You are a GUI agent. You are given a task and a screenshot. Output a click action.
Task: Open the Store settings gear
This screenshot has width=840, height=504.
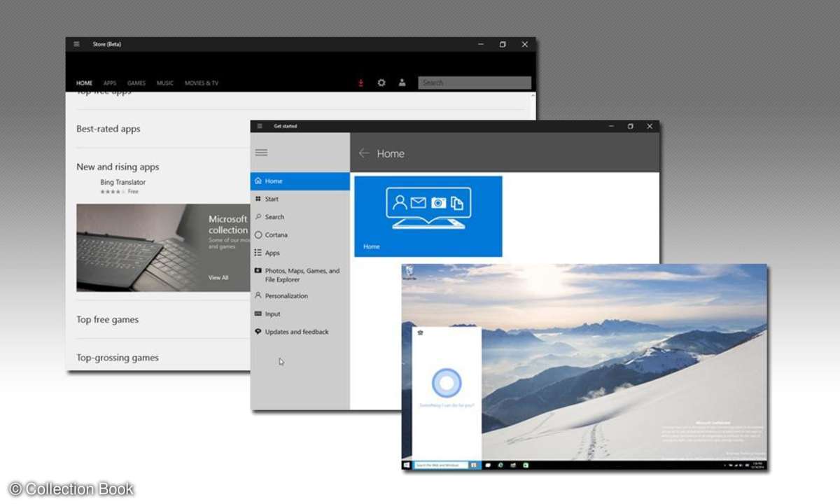coord(381,83)
